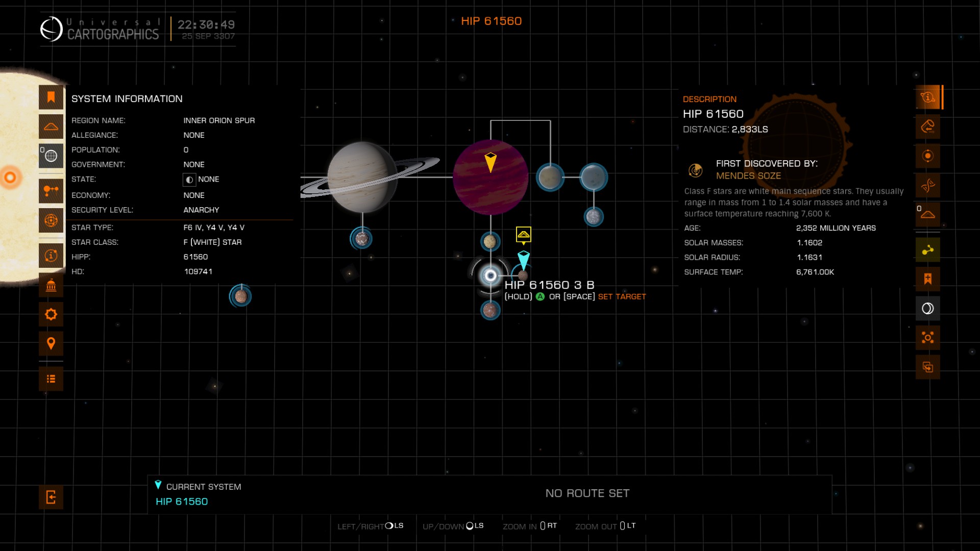
Task: Click the NO ROUTE SET label
Action: coord(587,493)
